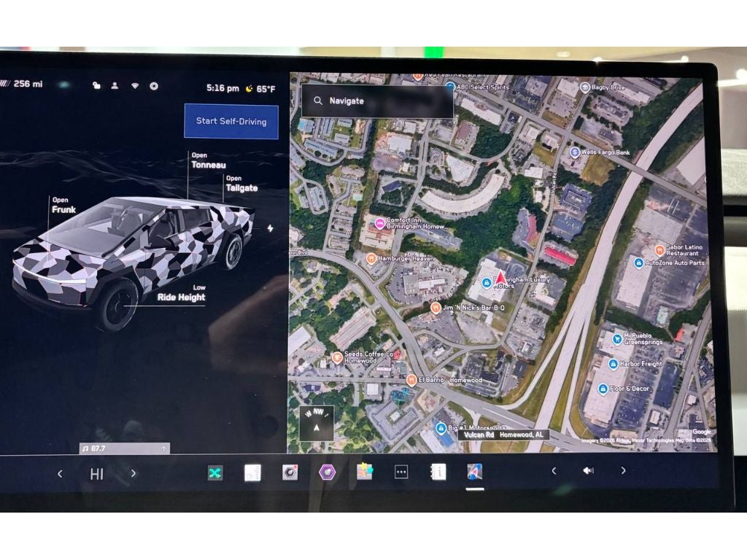Open the all apps three-dots launcher
Screen dimensions: 747x560
pyautogui.click(x=400, y=472)
